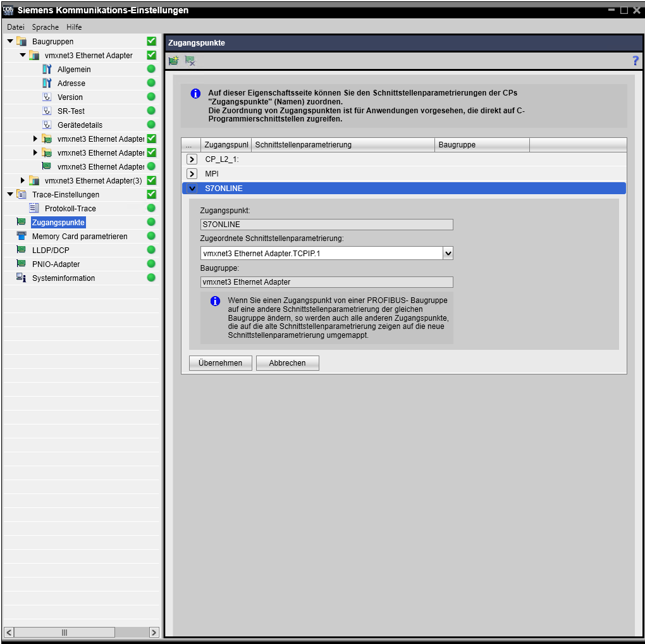
Task: Click the delete access point toolbar icon
Action: 190,61
